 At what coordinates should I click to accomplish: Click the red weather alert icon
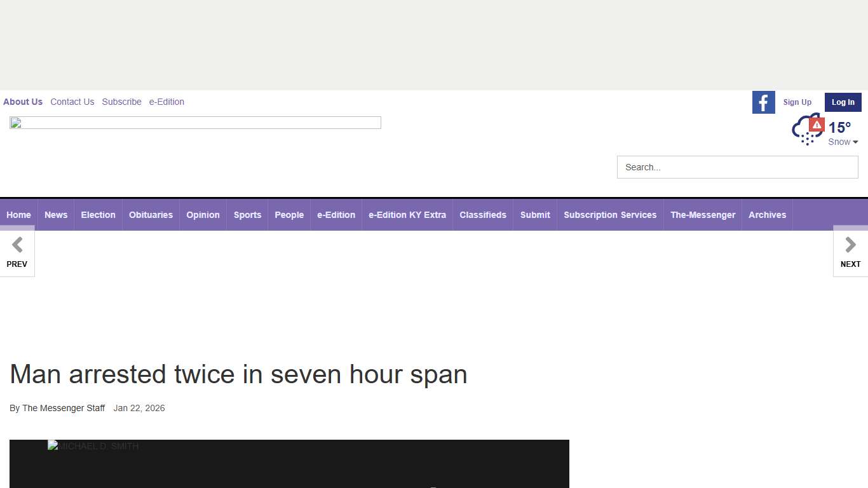(x=817, y=125)
